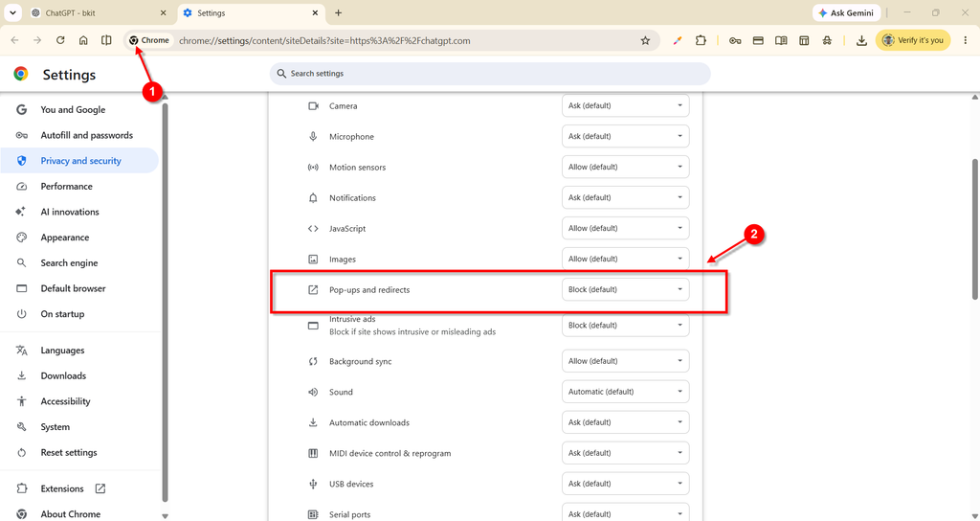Open the payment methods card icon
980x521 pixels.
[x=758, y=40]
